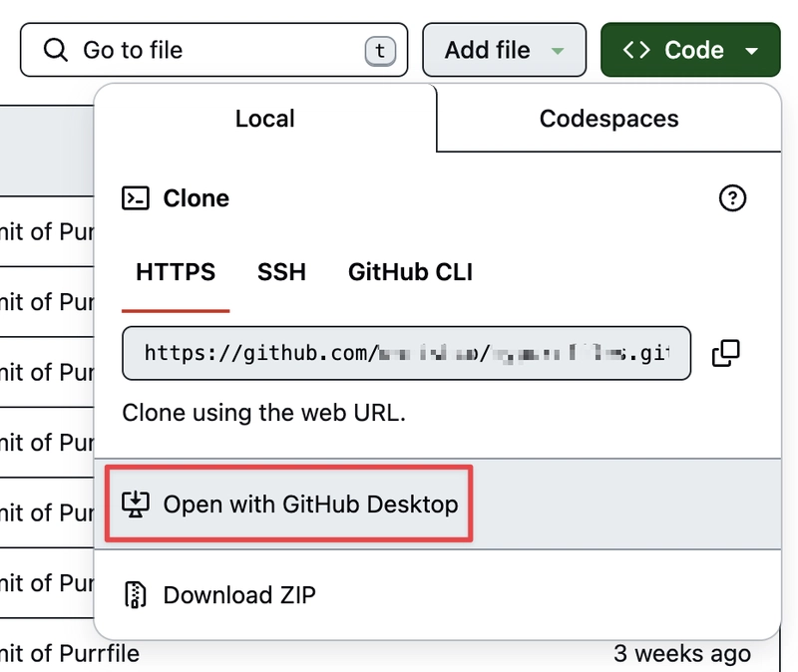Click the repository HTTPS URL field
The height and width of the screenshot is (672, 798).
[x=406, y=353]
